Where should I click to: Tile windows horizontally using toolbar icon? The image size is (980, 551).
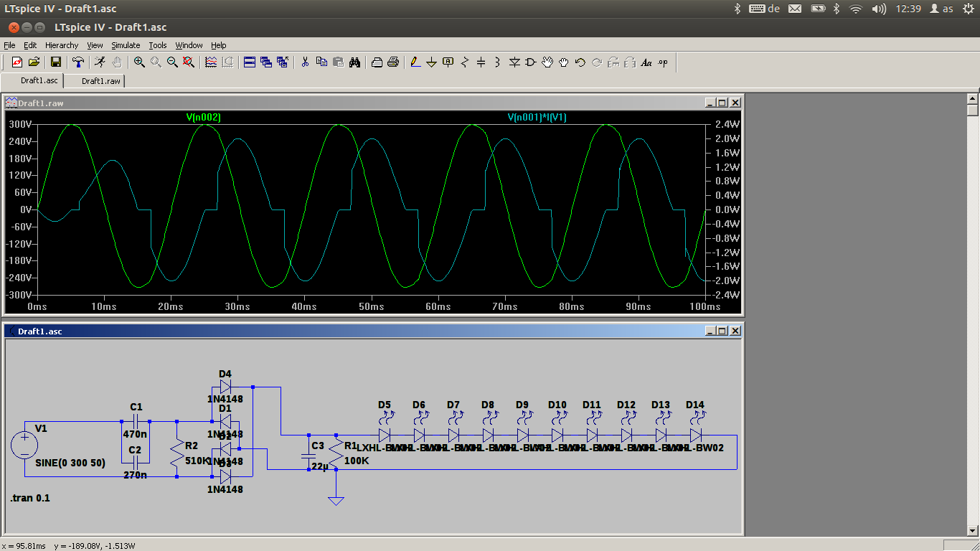(x=250, y=62)
